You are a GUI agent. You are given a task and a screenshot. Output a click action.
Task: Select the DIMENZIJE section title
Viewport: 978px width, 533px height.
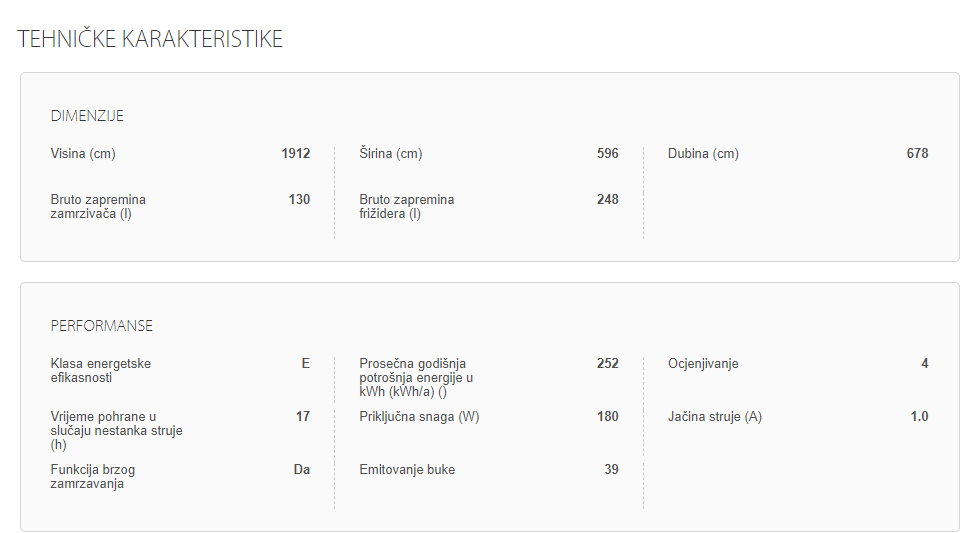pos(87,116)
